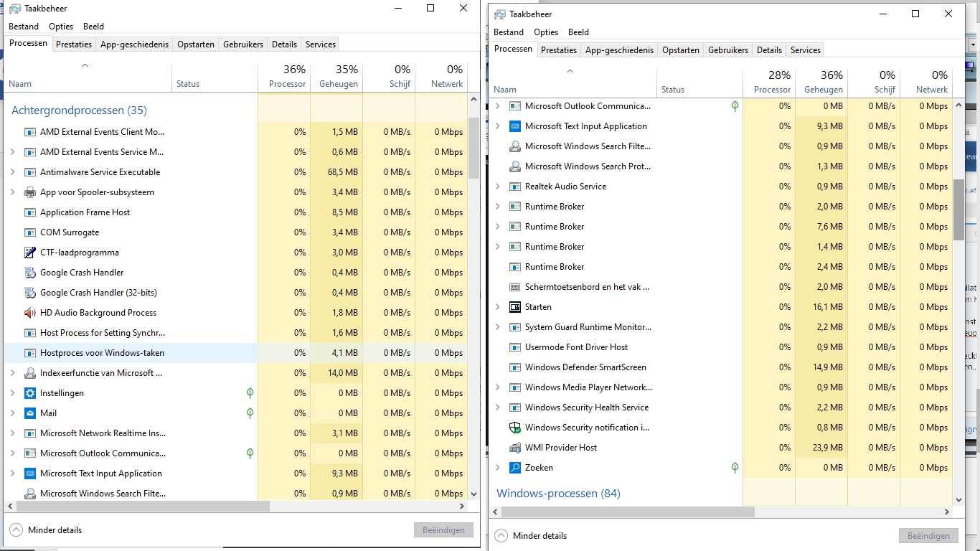
Task: Switch to Gebruikers tab in right window
Action: pyautogui.click(x=728, y=50)
